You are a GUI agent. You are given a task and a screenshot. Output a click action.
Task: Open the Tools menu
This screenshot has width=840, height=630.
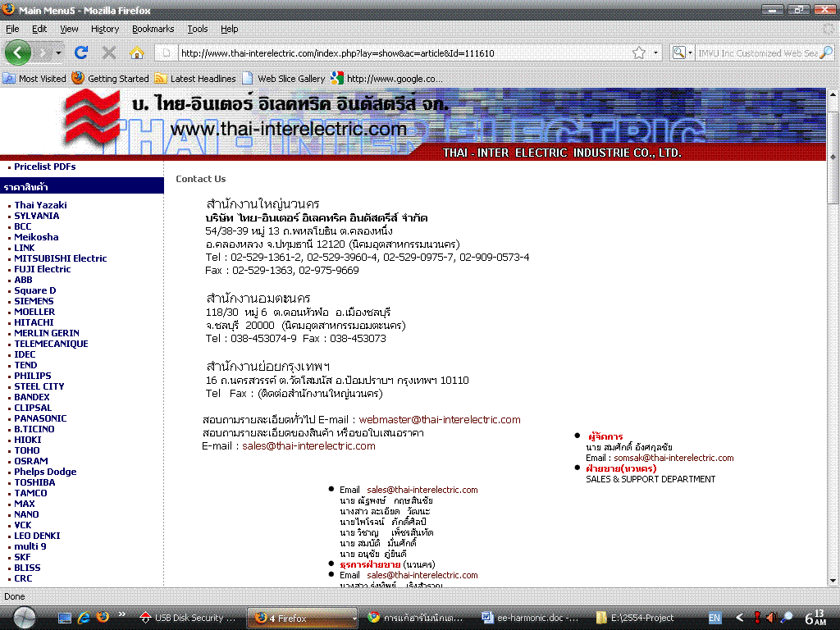coord(198,29)
